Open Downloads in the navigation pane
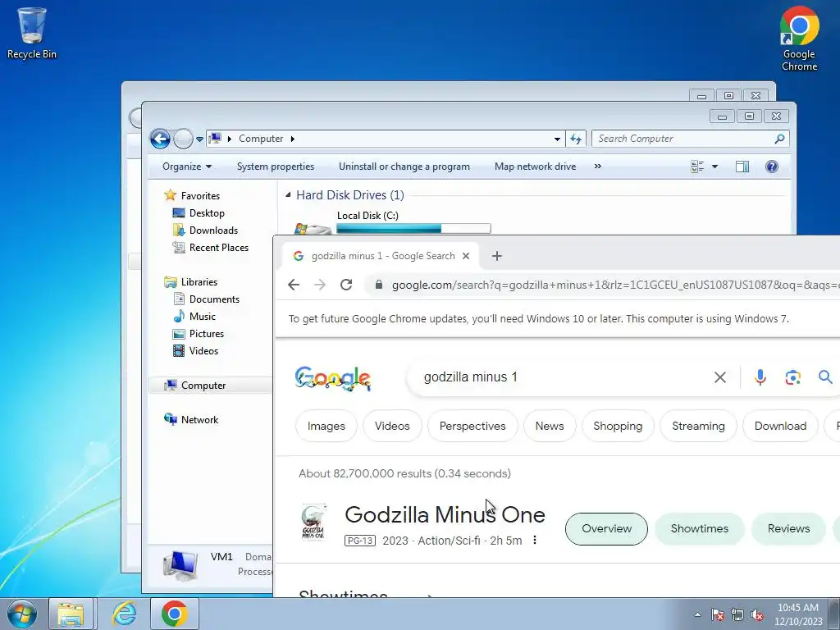The image size is (840, 630). [x=213, y=231]
